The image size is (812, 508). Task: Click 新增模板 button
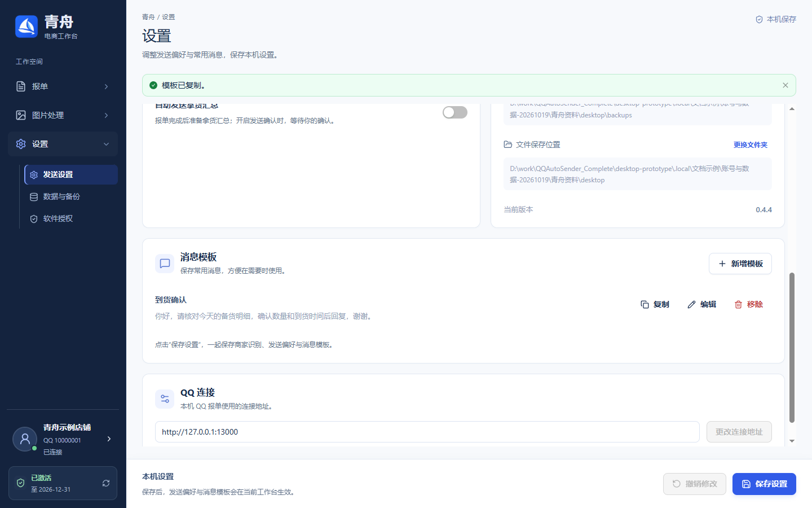(x=740, y=264)
